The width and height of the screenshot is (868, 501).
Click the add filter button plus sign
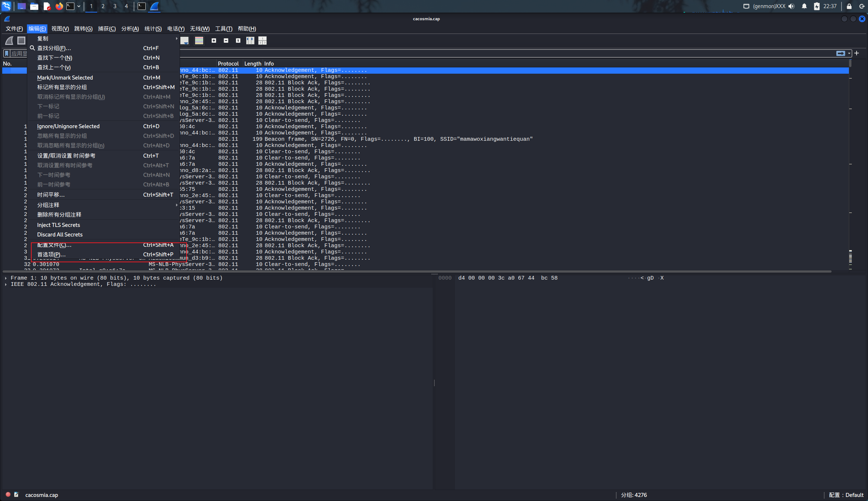(857, 53)
